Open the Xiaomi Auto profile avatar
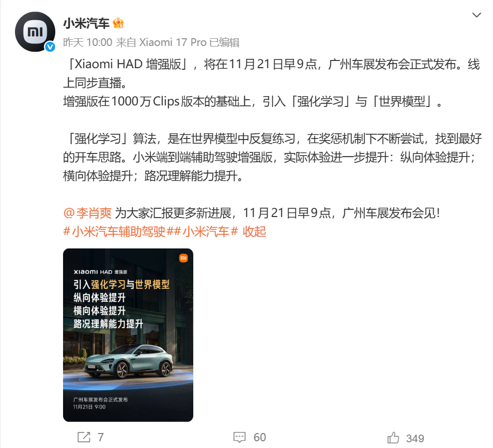The height and width of the screenshot is (448, 493). click(x=35, y=32)
